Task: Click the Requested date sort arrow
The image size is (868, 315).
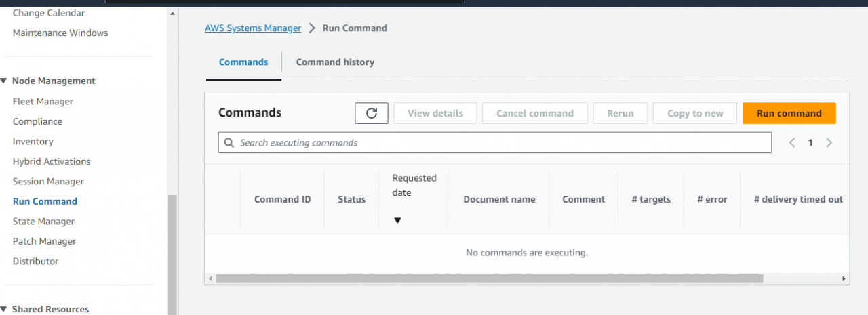Action: coord(397,220)
